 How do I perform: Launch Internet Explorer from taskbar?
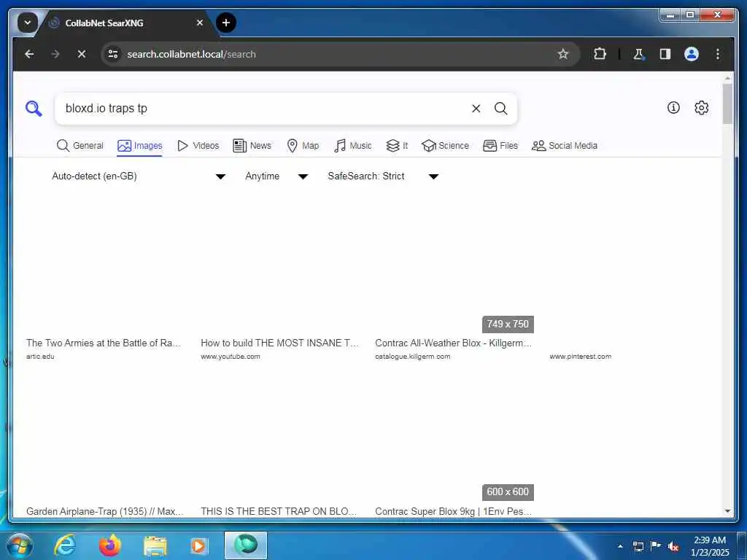coord(65,545)
